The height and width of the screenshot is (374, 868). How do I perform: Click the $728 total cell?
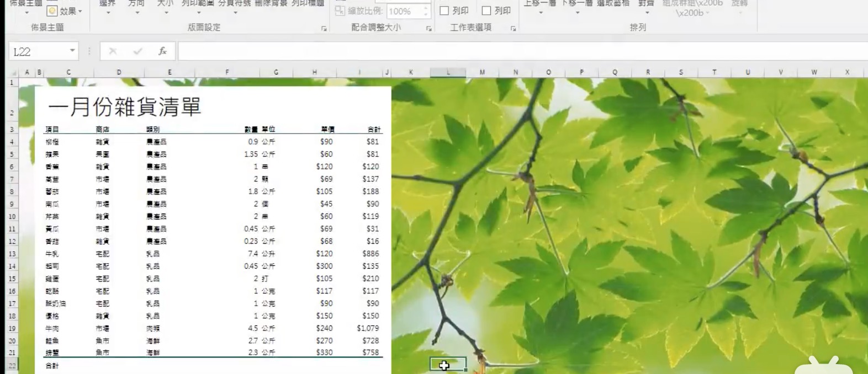(x=371, y=341)
